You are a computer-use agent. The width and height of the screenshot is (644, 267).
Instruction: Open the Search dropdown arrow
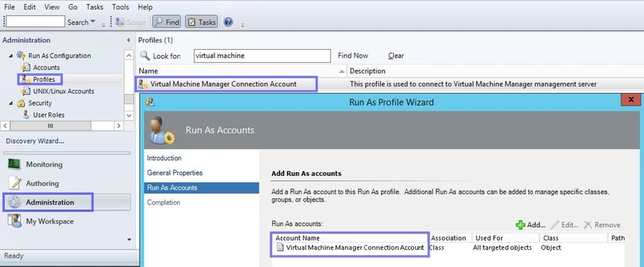93,22
